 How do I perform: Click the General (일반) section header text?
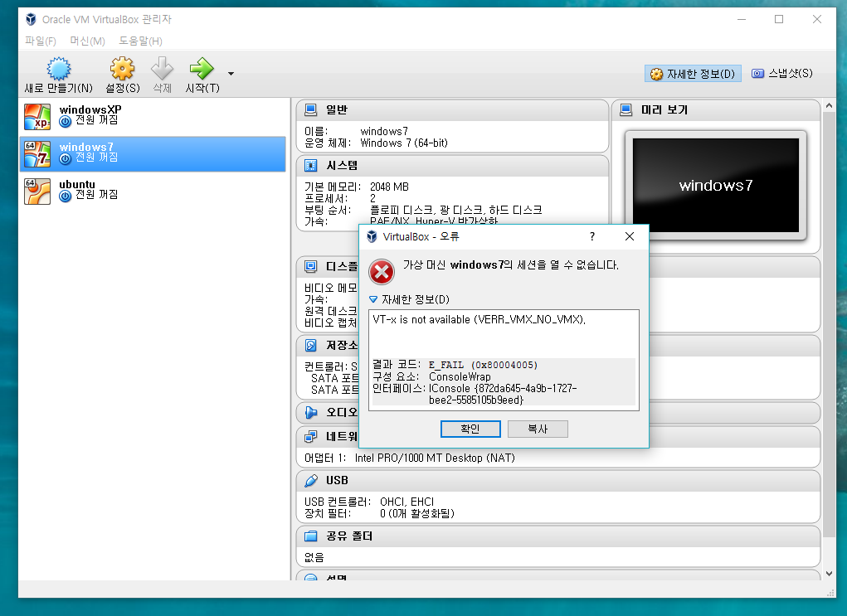pos(337,109)
